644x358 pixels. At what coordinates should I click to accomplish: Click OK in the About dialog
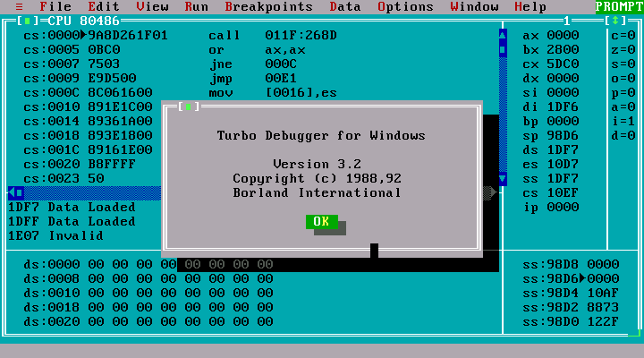tap(322, 222)
